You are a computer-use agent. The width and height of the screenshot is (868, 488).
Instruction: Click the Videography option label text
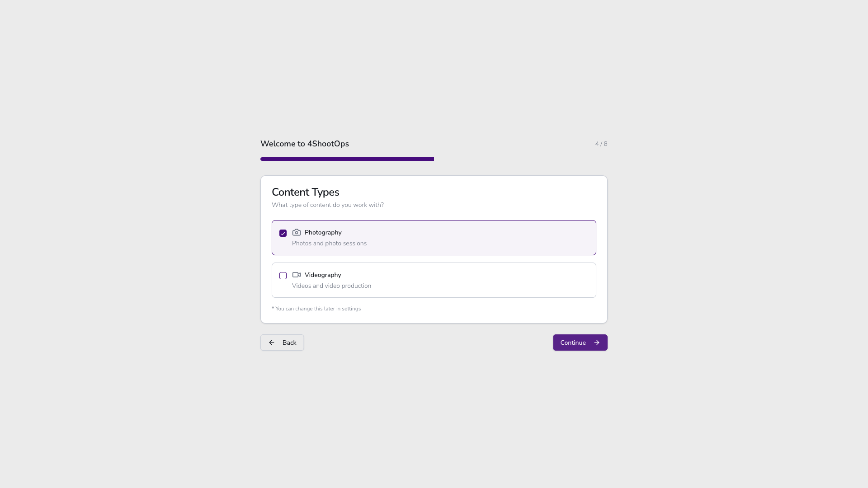(323, 275)
